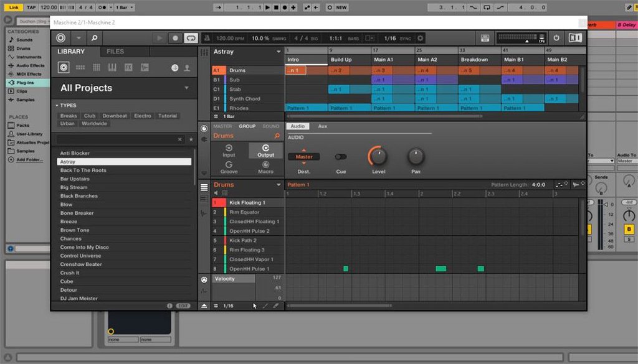This screenshot has width=638, height=364.
Task: Toggle the Cue switch
Action: pos(341,157)
